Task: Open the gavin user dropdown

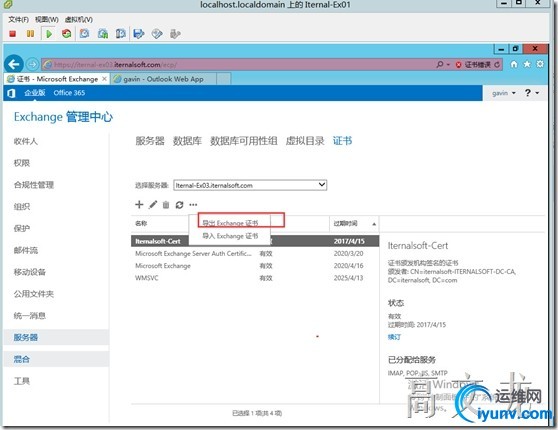Action: (x=504, y=93)
